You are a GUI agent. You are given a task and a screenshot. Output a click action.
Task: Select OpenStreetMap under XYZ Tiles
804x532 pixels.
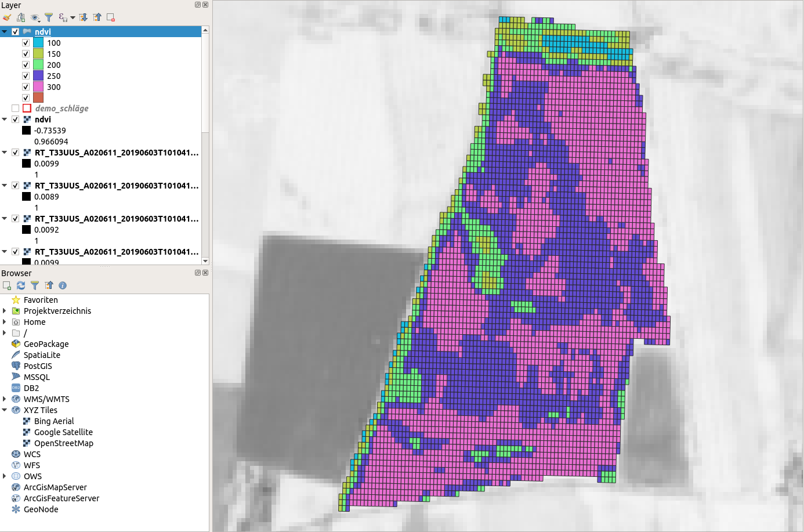click(63, 443)
